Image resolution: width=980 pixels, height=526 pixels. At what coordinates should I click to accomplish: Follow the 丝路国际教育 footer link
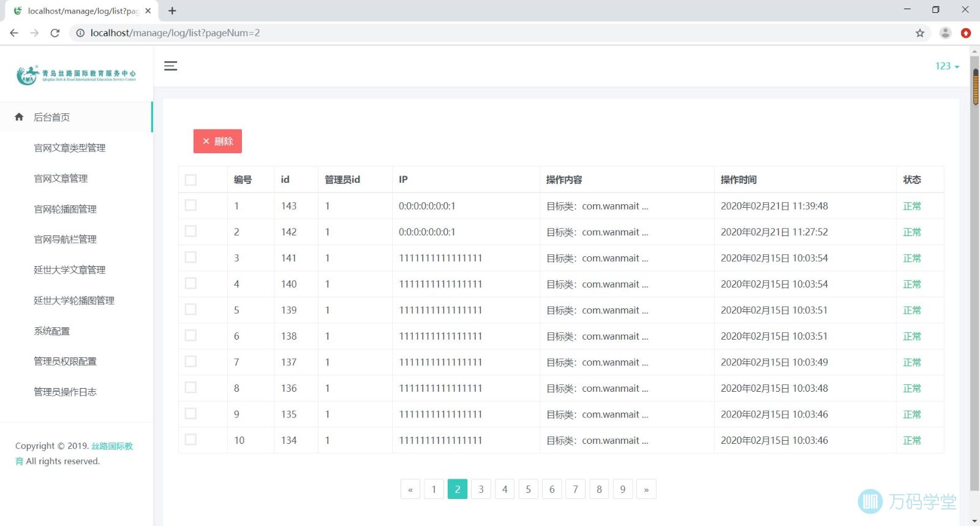[x=112, y=446]
